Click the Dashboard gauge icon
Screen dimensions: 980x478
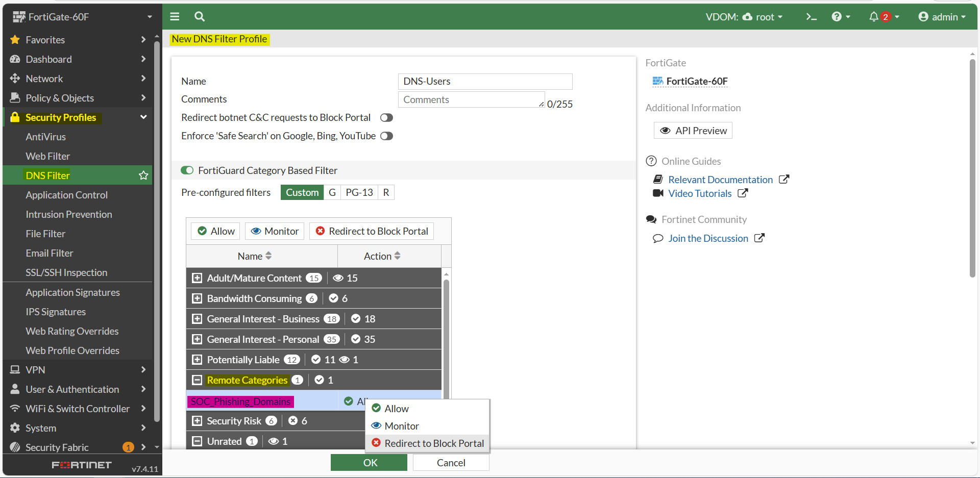(15, 59)
